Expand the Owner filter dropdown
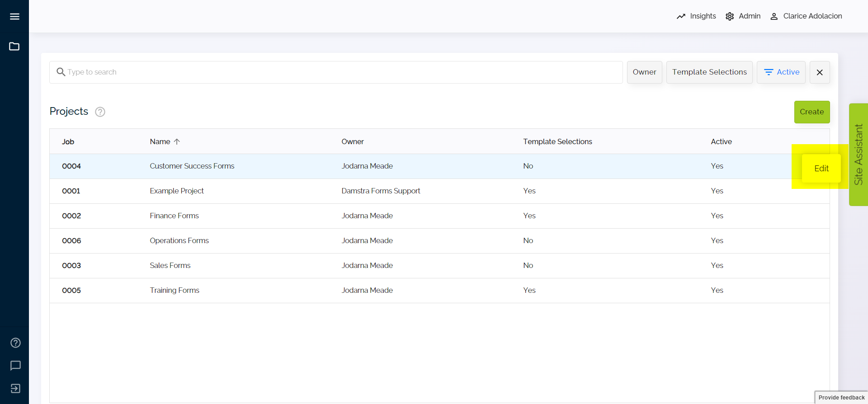868x404 pixels. point(644,72)
